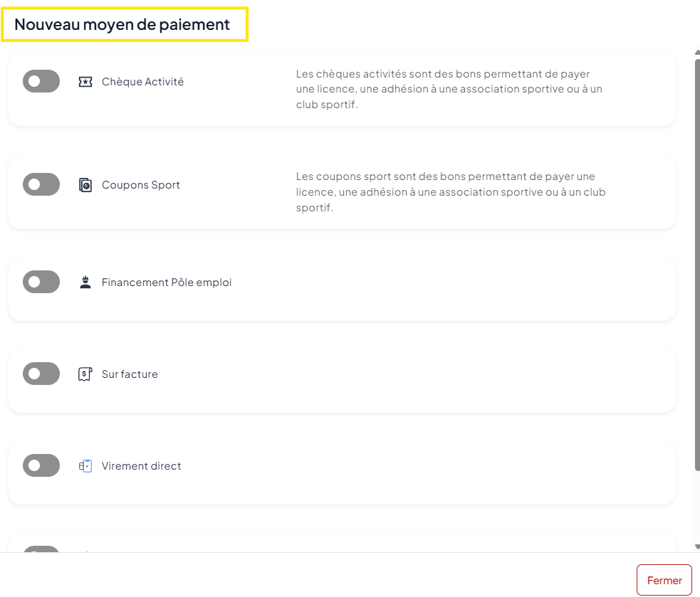This screenshot has height=597, width=700.
Task: Select the Coupons Sport label text
Action: 140,185
